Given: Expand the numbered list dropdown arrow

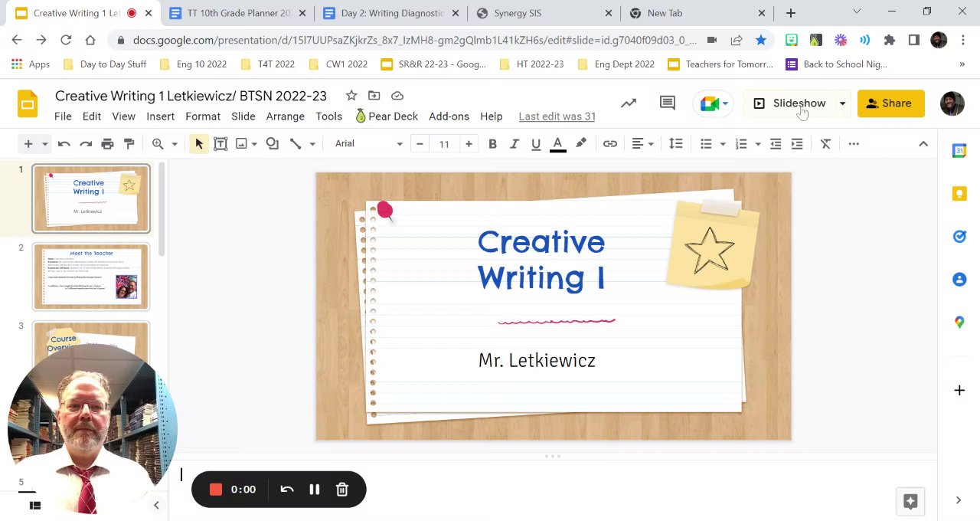Looking at the screenshot, I should tap(758, 144).
